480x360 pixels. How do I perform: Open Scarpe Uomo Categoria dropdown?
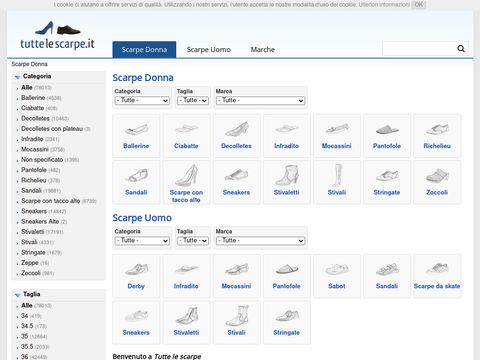(x=142, y=240)
